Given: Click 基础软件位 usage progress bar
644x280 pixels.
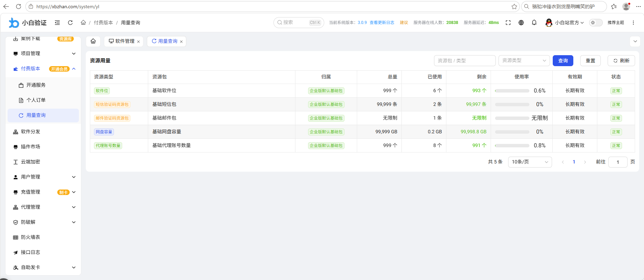Looking at the screenshot, I should pos(512,91).
